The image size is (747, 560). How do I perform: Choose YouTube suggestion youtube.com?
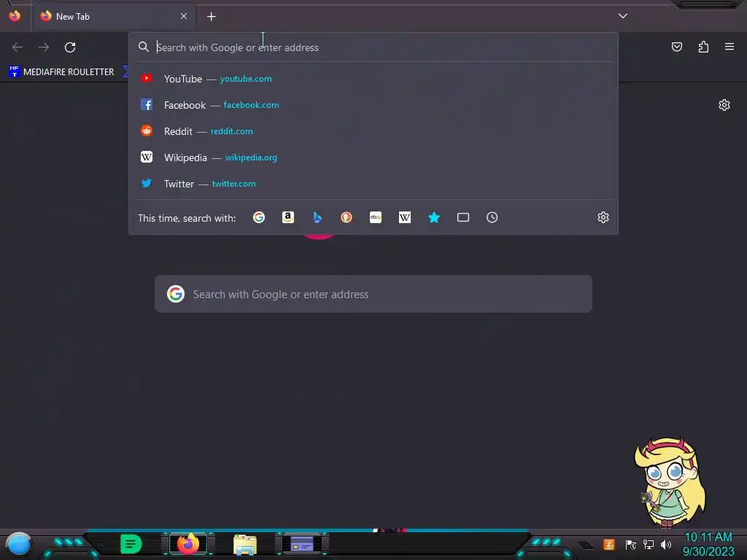(x=373, y=79)
